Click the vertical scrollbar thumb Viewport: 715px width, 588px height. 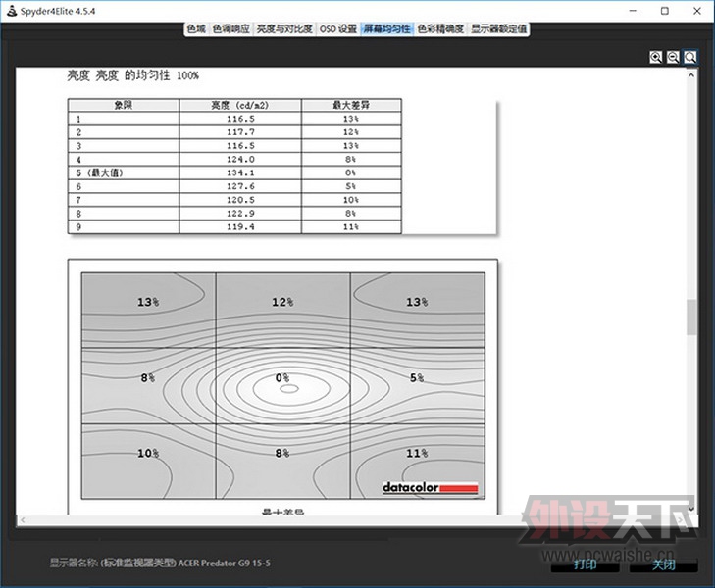click(691, 317)
